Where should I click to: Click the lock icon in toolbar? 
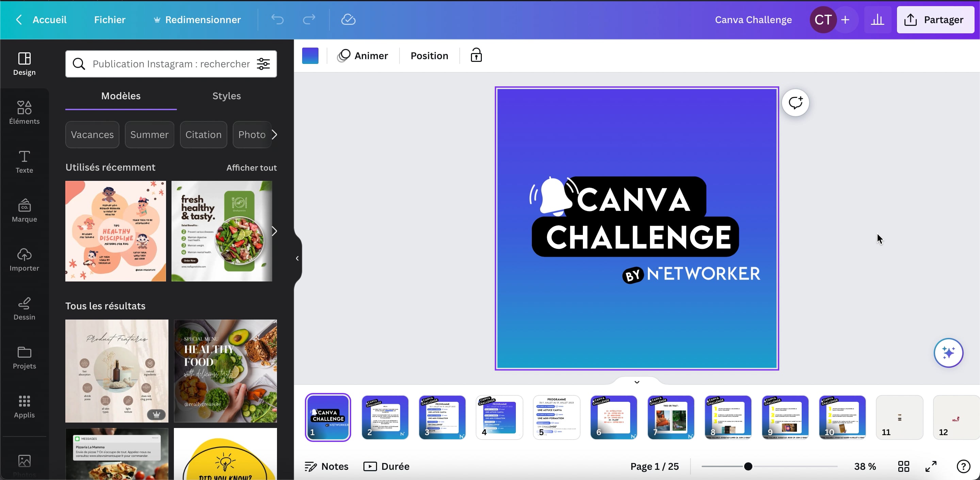click(476, 55)
